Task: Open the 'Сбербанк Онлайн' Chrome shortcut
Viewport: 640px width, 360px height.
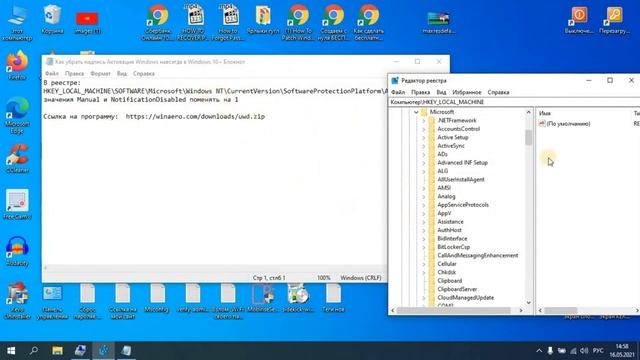Action: coord(158,22)
